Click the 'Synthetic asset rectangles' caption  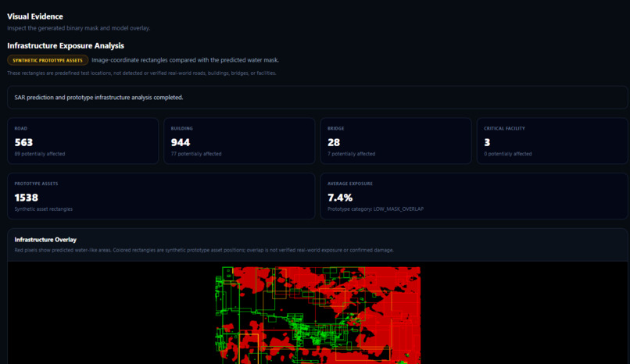click(x=44, y=209)
